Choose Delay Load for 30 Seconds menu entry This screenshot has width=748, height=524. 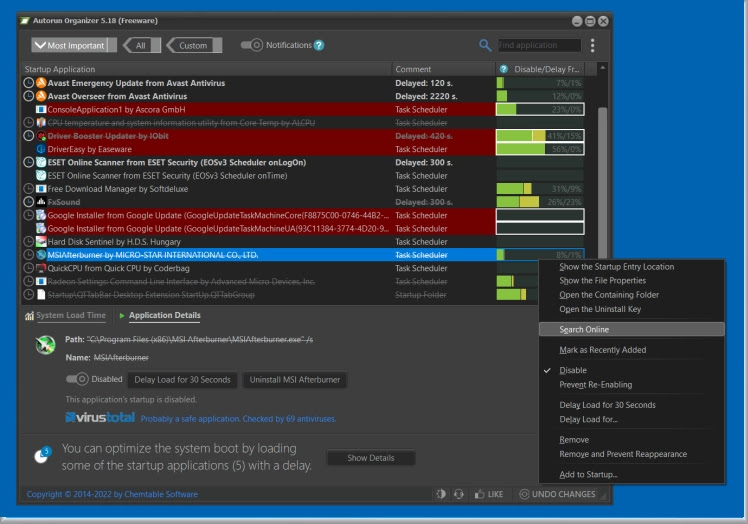[x=607, y=405]
